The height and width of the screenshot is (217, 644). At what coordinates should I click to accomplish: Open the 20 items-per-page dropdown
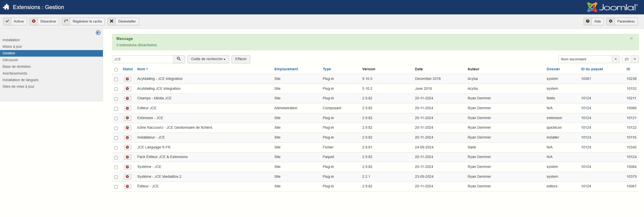point(630,59)
